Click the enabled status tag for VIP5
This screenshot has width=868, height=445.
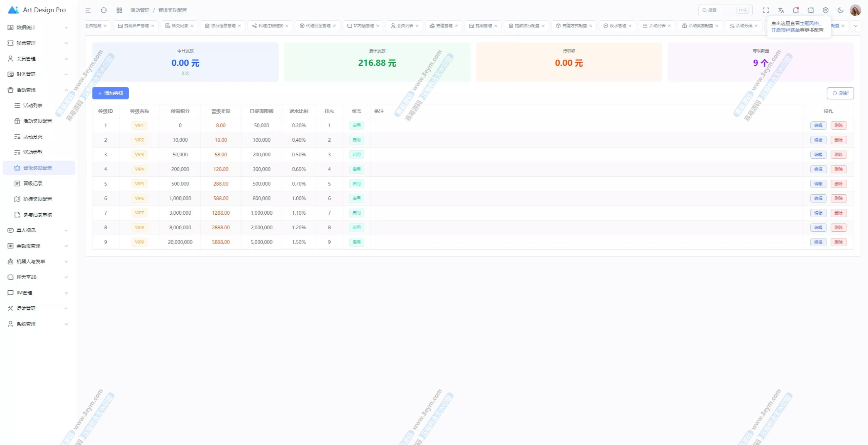[356, 184]
